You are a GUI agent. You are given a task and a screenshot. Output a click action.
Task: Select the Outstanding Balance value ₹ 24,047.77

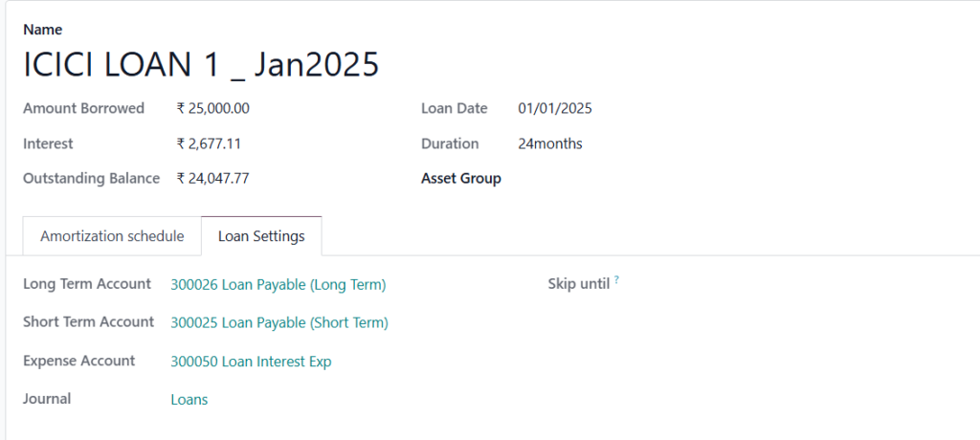[213, 178]
